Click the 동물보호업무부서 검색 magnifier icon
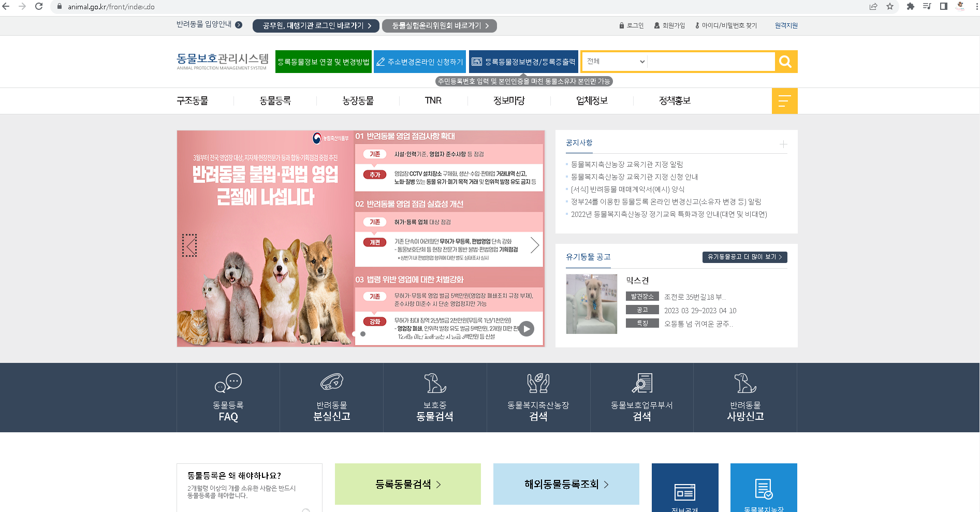980x512 pixels. (641, 384)
